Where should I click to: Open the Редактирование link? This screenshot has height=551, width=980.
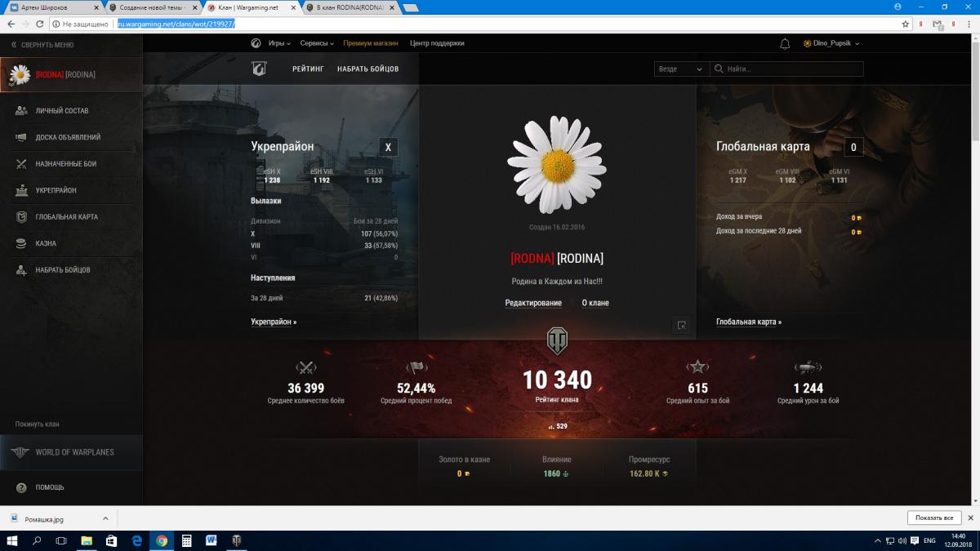pyautogui.click(x=533, y=303)
